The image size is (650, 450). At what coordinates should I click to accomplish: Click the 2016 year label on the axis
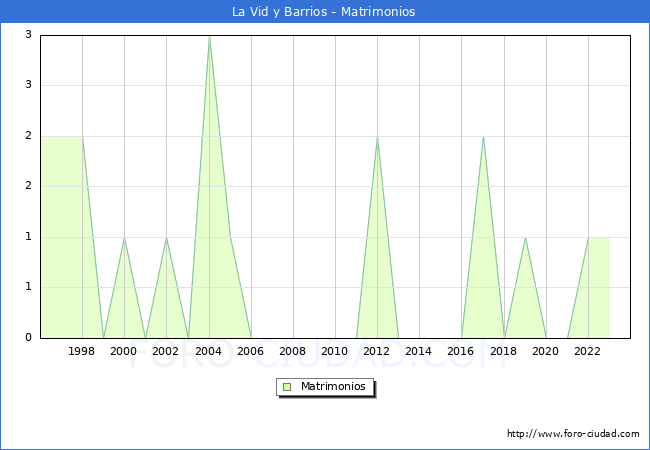tap(462, 351)
